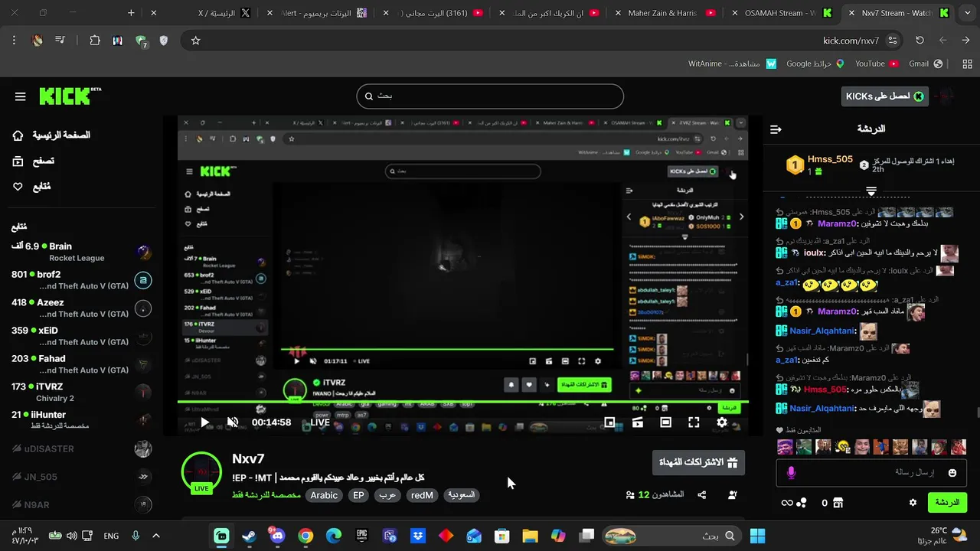Toggle theater mode in player
980x551 pixels.
665,422
